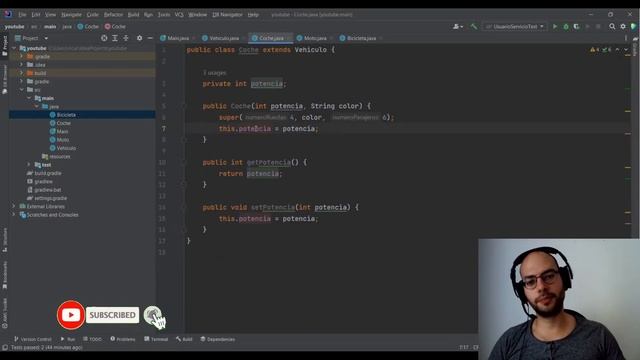Run with coverage icon
640x360 pixels.
point(576,27)
